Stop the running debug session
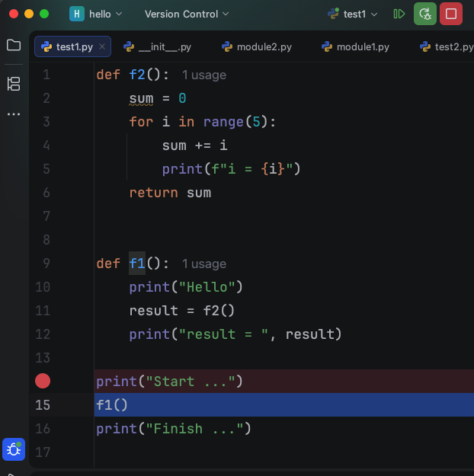 tap(451, 14)
